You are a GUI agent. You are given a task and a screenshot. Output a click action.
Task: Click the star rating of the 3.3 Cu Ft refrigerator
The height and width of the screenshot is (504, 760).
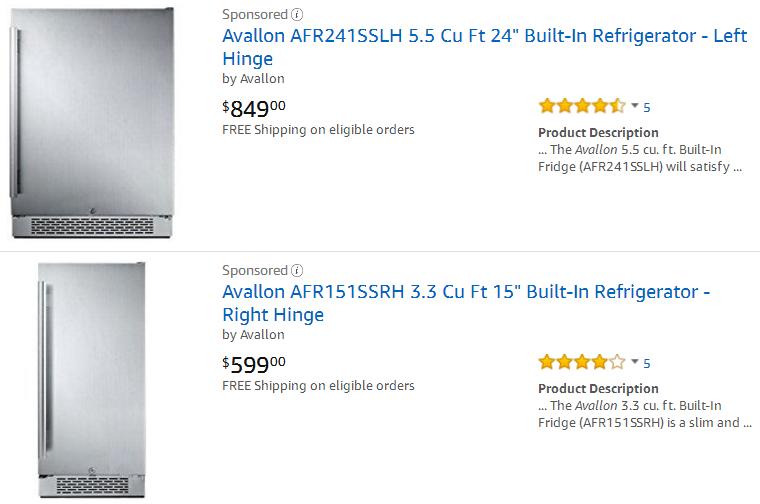tap(581, 362)
